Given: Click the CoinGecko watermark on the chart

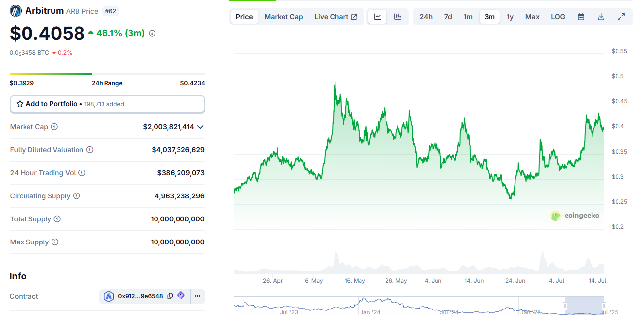Looking at the screenshot, I should click(x=574, y=216).
